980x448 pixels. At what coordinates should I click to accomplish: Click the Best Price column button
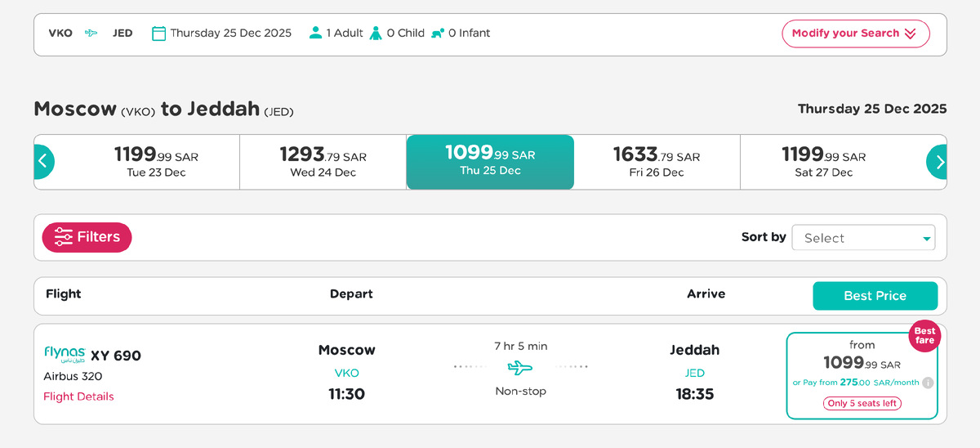875,296
